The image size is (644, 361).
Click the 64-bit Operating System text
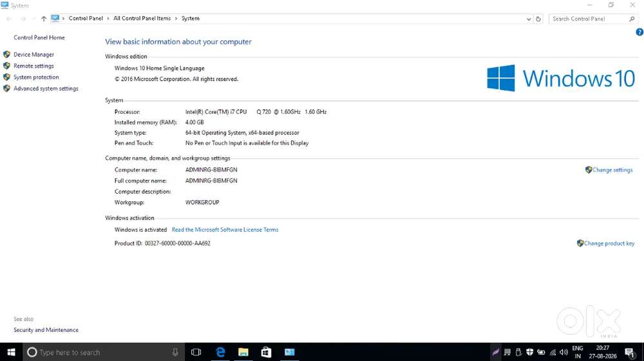pos(242,133)
